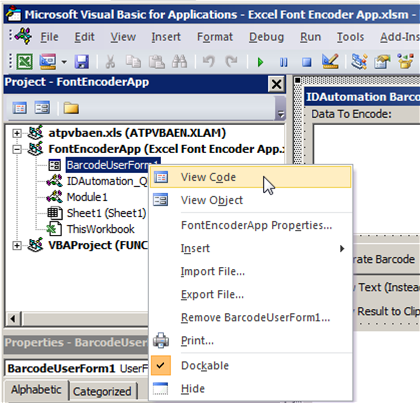Expand the VBAProject (FUNC node
This screenshot has width=420, height=403.
(16, 246)
